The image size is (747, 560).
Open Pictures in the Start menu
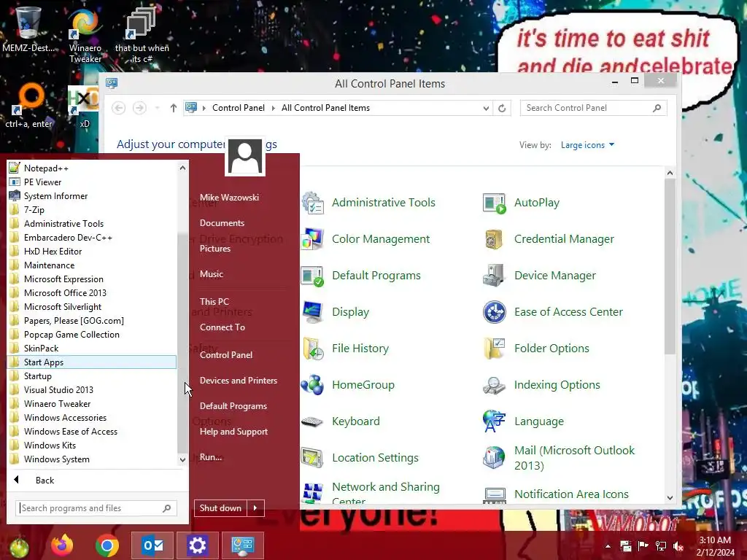pos(215,249)
